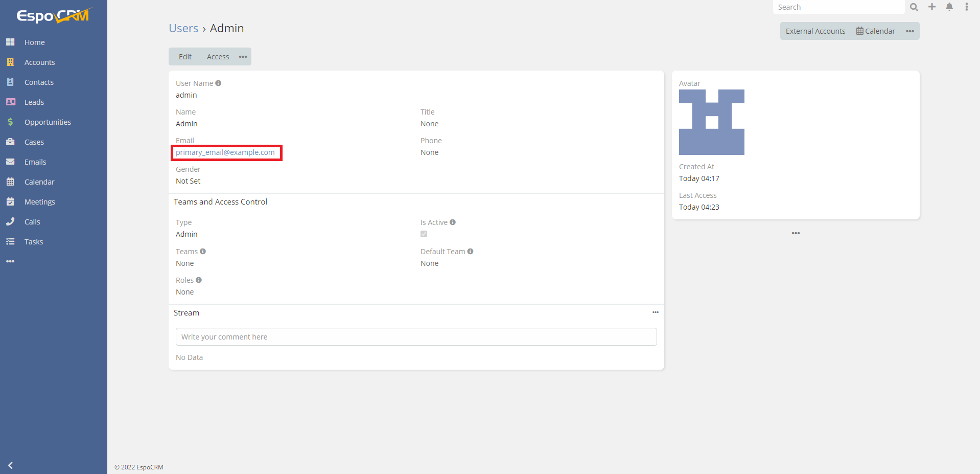This screenshot has height=474, width=980.
Task: Follow the Users breadcrumb link
Action: [183, 28]
